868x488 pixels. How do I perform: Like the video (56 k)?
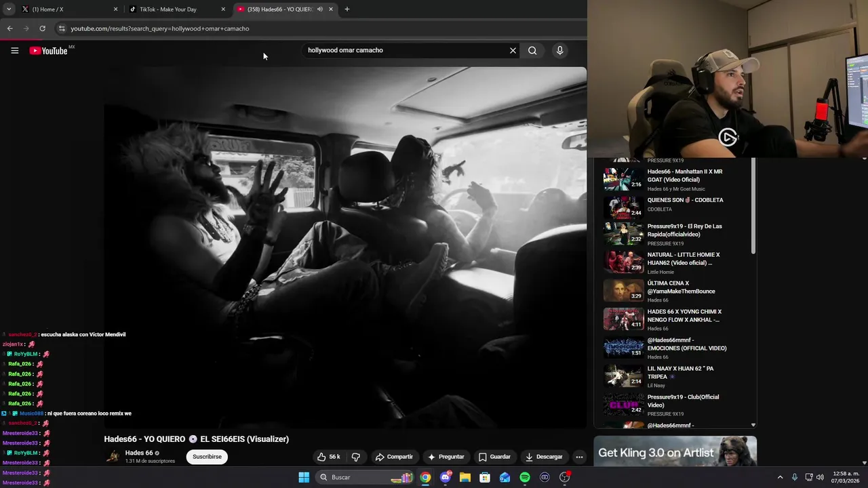(x=329, y=457)
